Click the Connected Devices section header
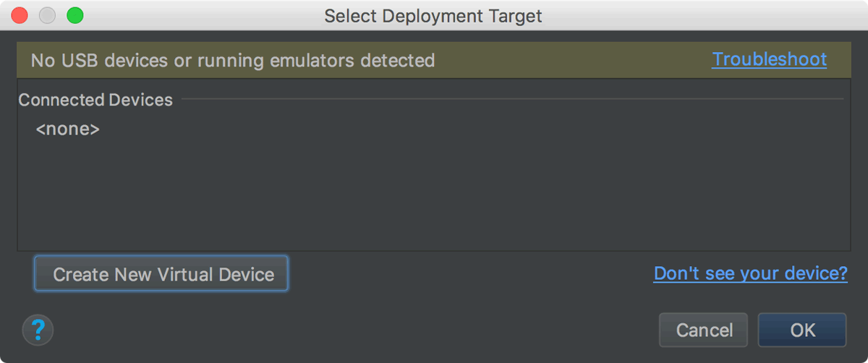868x363 pixels. [x=95, y=100]
